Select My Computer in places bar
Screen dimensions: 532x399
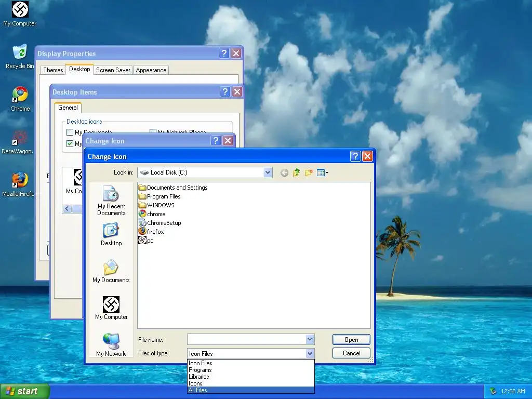click(x=111, y=308)
